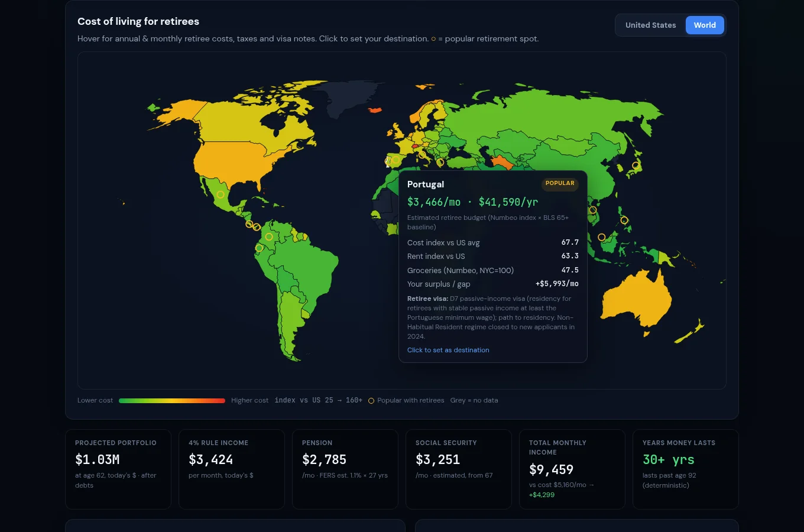
Task: Click the popular-spot circle marker on Mexico
Action: point(221,194)
